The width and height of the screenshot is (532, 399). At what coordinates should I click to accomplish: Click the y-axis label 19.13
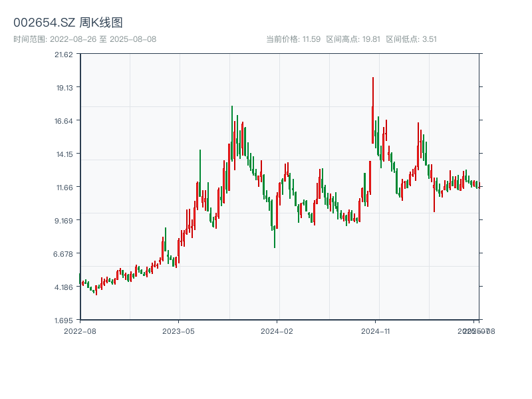(x=65, y=88)
